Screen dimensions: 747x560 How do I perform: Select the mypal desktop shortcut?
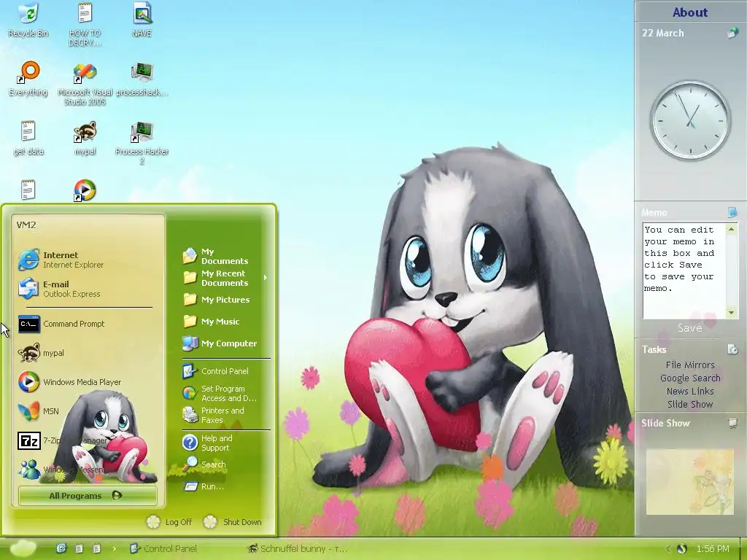click(85, 138)
